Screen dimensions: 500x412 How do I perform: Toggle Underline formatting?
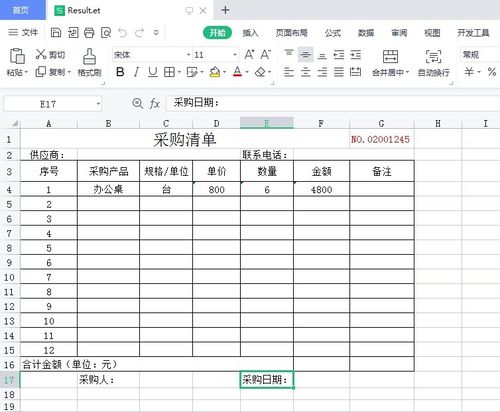pyautogui.click(x=153, y=72)
